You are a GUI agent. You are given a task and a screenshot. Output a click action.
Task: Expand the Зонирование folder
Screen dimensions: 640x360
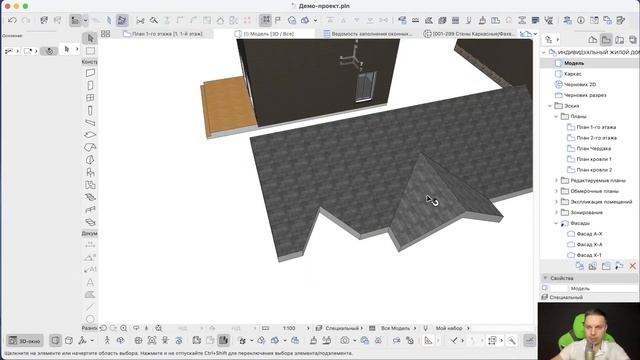(x=556, y=212)
